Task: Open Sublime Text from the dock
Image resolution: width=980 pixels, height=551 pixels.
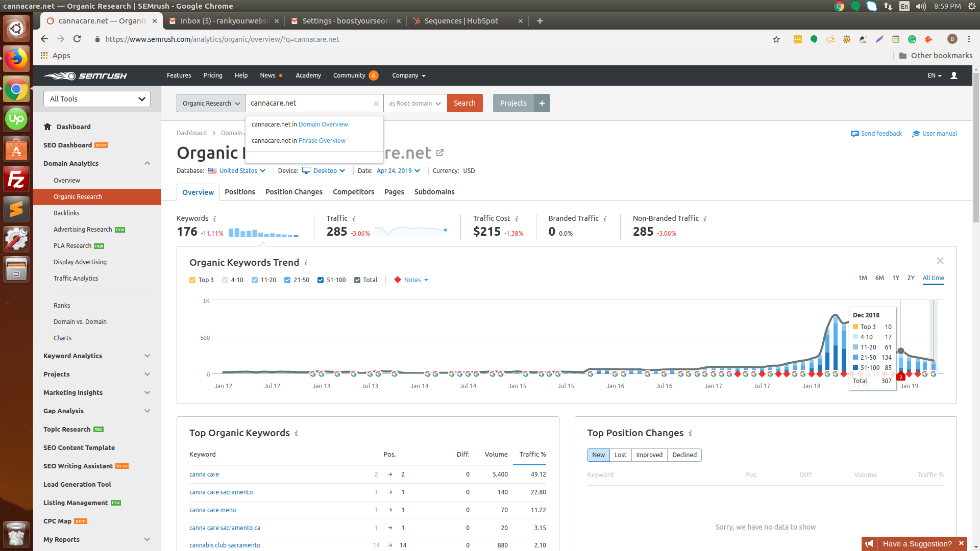Action: 16,209
